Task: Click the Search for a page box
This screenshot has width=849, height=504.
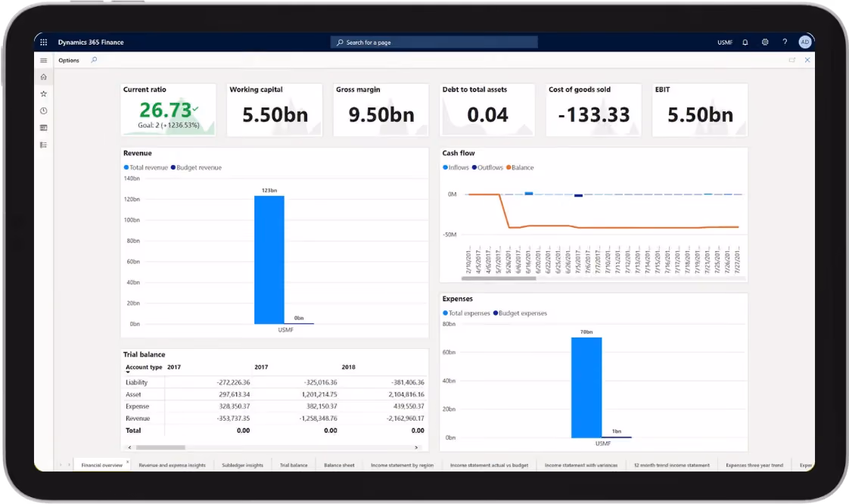Action: 434,42
